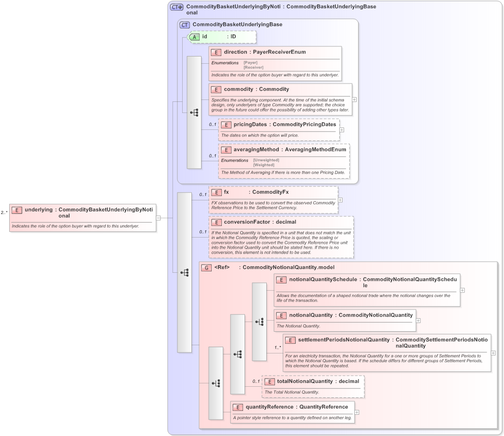Click the E icon of conversionFactor element
This screenshot has height=436, width=504.
(x=216, y=222)
